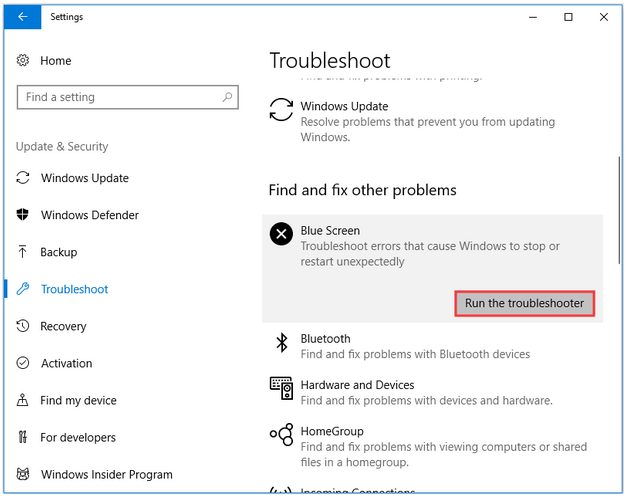Click the vertical scrollbar thumb
The height and width of the screenshot is (497, 632).
(x=620, y=210)
